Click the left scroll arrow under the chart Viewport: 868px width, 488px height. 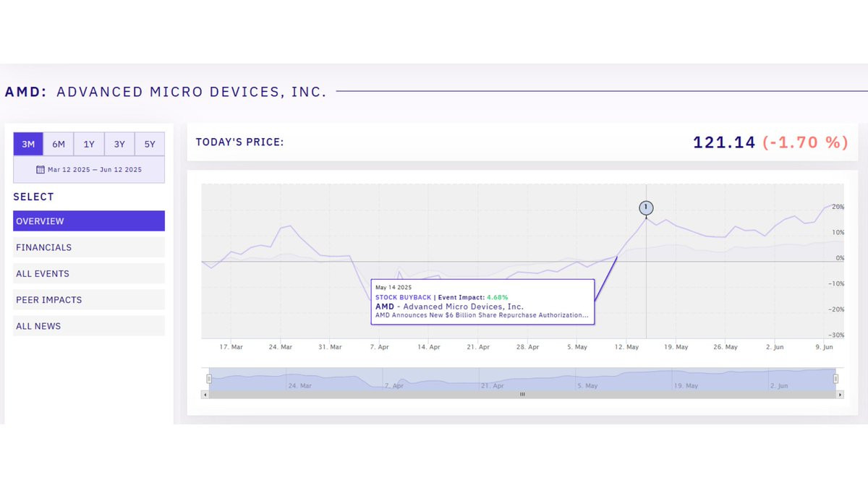[x=205, y=395]
